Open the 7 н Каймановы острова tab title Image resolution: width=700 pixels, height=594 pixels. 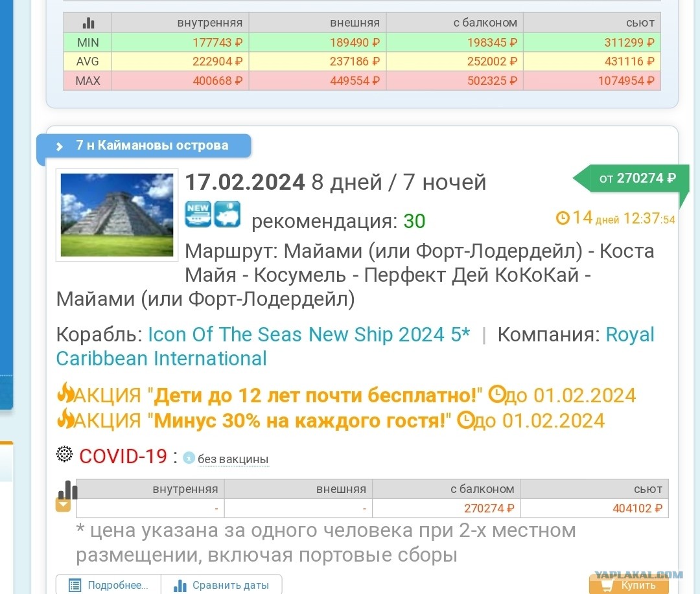point(152,146)
